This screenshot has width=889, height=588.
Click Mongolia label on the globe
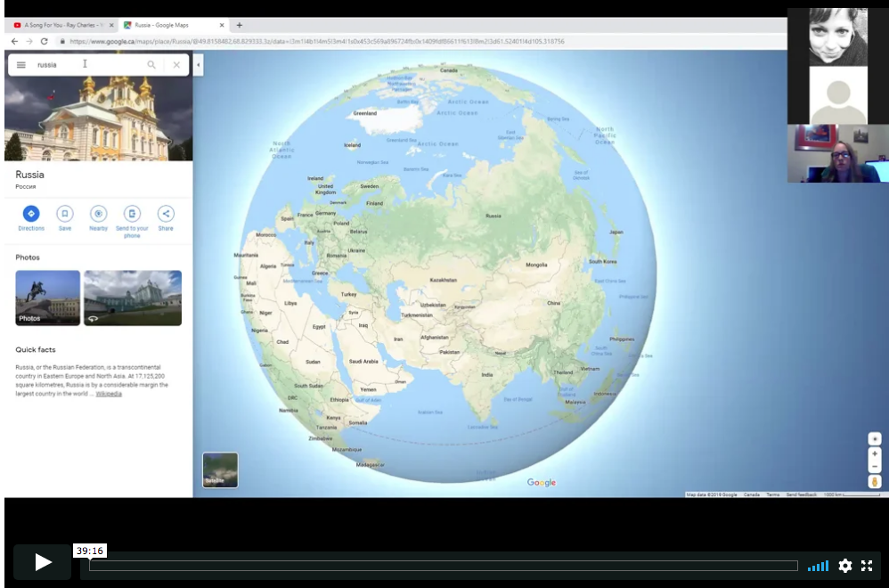pos(536,265)
